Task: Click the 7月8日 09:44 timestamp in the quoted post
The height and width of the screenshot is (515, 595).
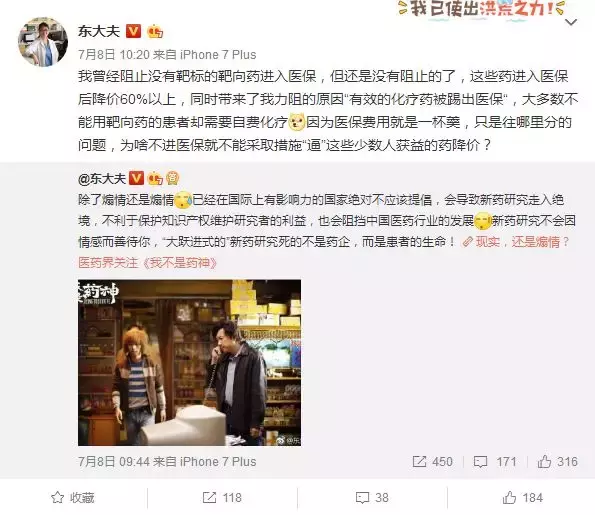Action: (x=114, y=461)
